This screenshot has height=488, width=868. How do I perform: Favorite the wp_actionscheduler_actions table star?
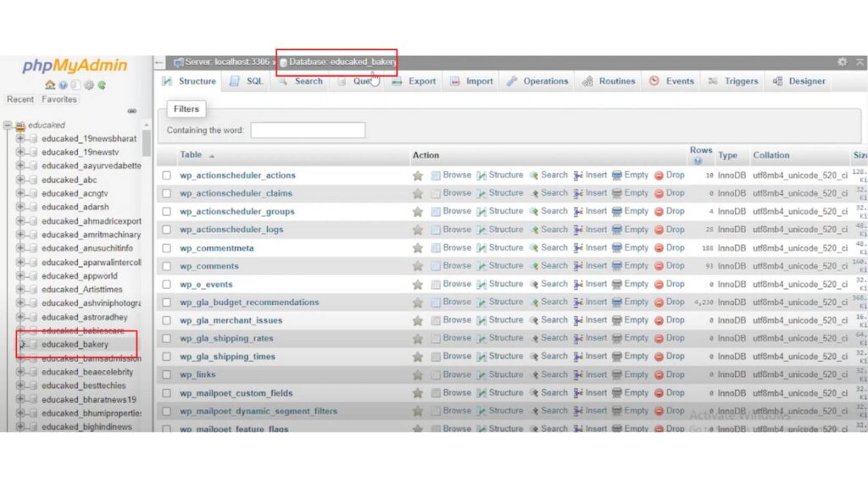coord(417,175)
